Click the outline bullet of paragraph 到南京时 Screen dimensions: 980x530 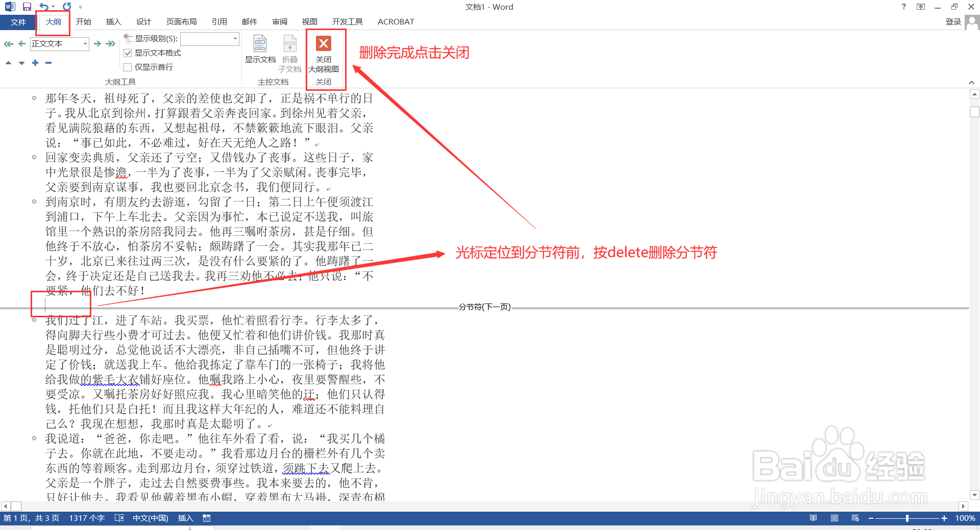coord(34,201)
